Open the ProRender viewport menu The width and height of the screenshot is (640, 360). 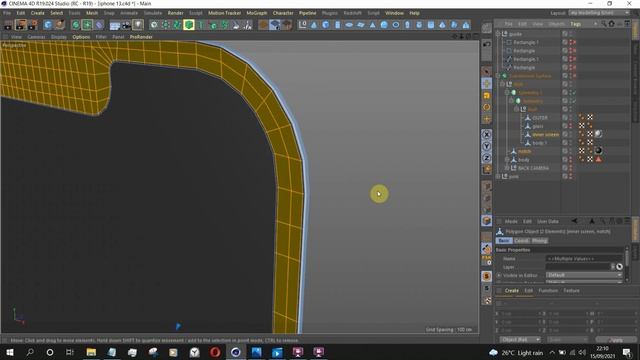(x=141, y=37)
